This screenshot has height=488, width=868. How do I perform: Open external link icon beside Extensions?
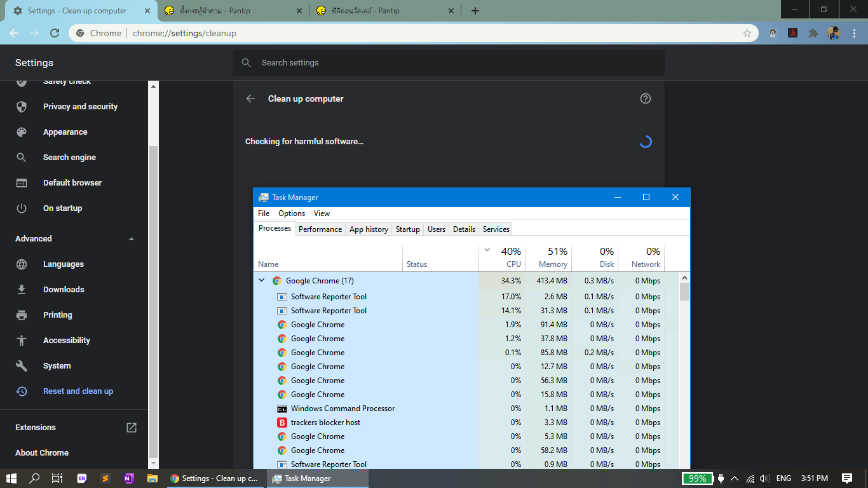point(132,428)
